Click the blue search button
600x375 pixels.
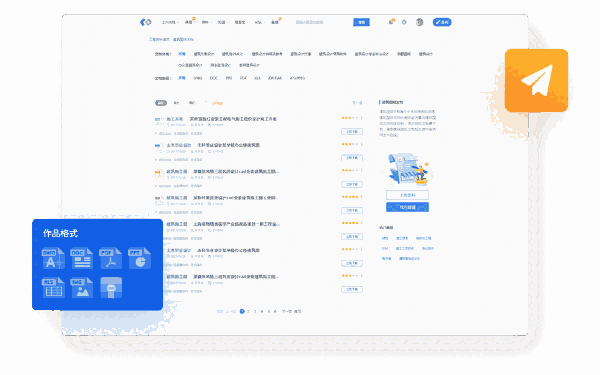[361, 22]
